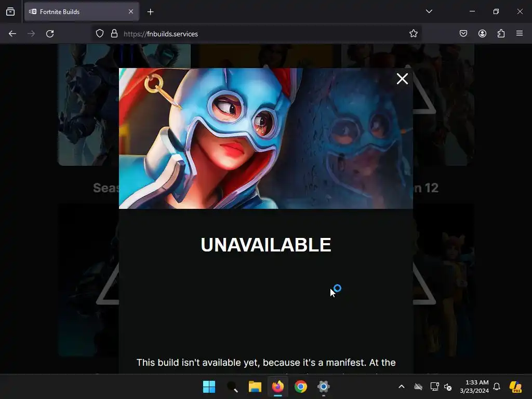List all tabs dropdown arrow

(429, 11)
